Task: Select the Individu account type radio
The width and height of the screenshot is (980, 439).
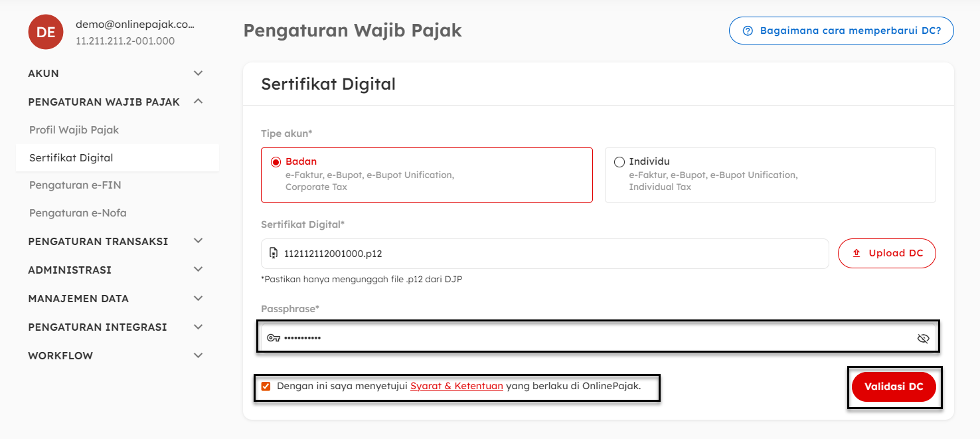Action: pyautogui.click(x=619, y=162)
